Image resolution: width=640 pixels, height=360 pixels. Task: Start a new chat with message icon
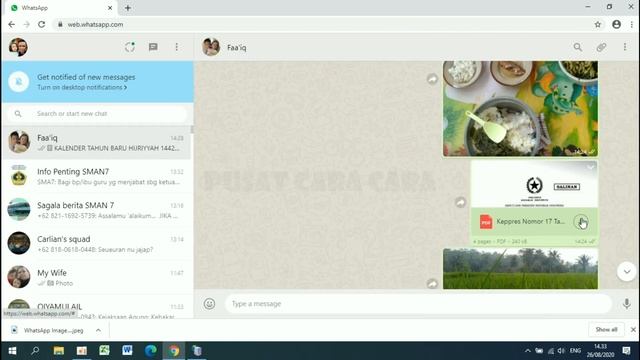pos(153,47)
